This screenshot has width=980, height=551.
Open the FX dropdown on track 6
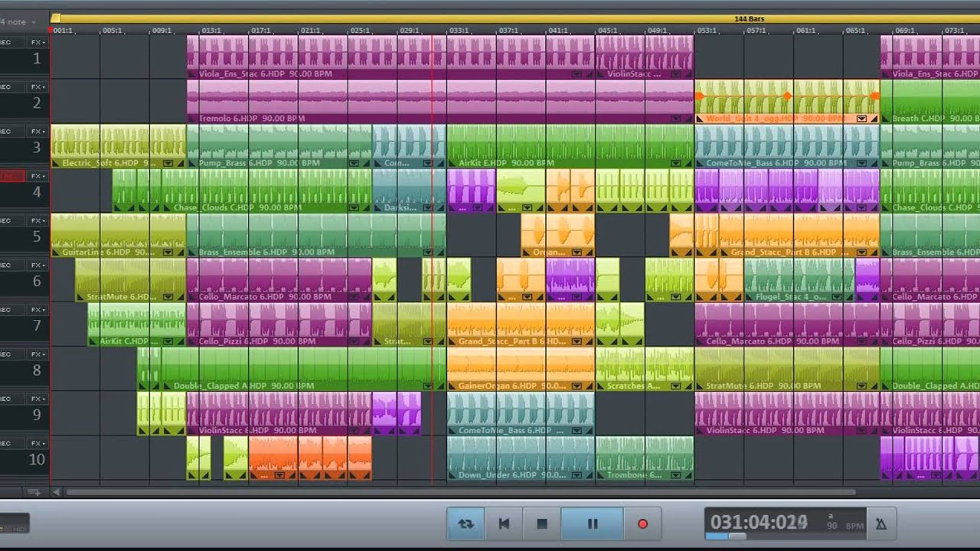tap(38, 265)
